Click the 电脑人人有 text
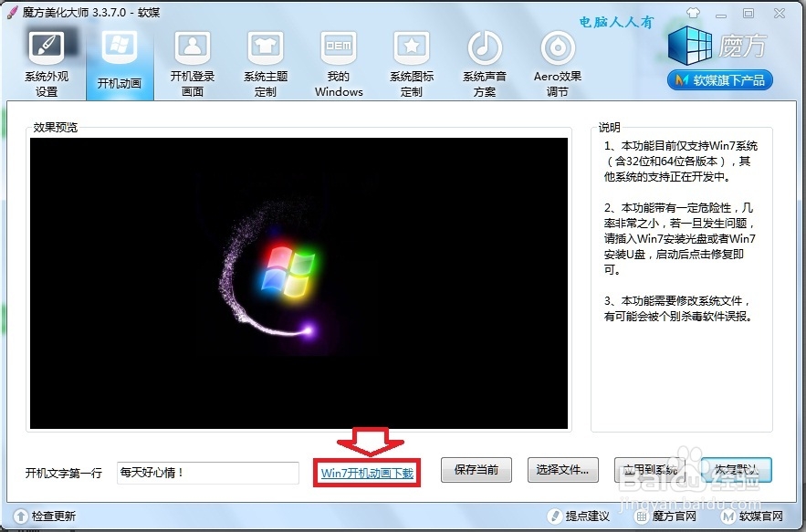Screen dimensions: 806x532 coord(616,22)
